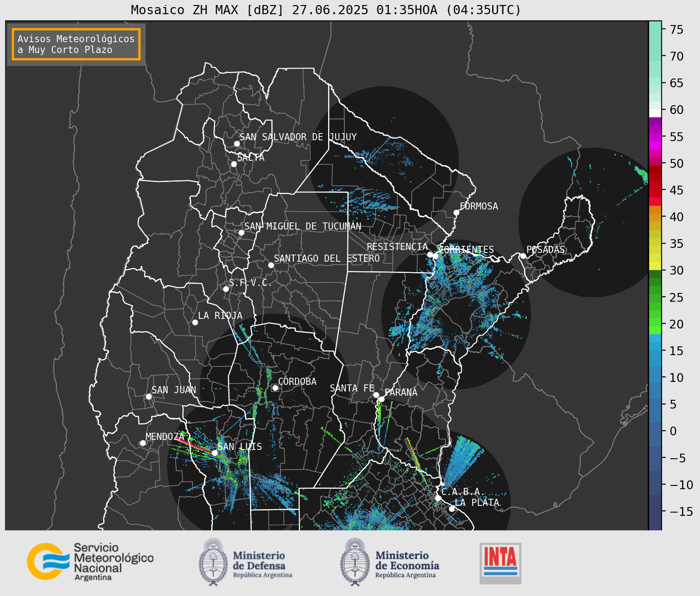700x596 pixels.
Task: Click the SAN JUAN city marker dot
Action: pos(149,396)
